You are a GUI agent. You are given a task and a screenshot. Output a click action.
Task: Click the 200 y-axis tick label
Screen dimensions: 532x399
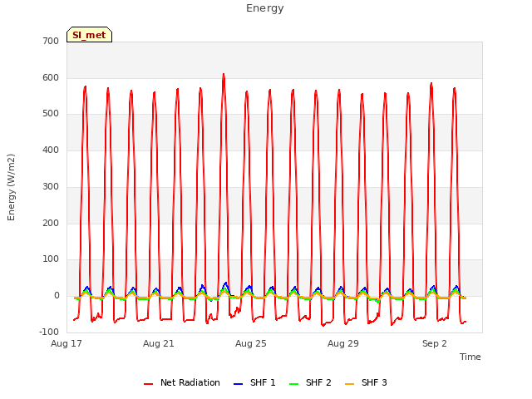point(51,224)
